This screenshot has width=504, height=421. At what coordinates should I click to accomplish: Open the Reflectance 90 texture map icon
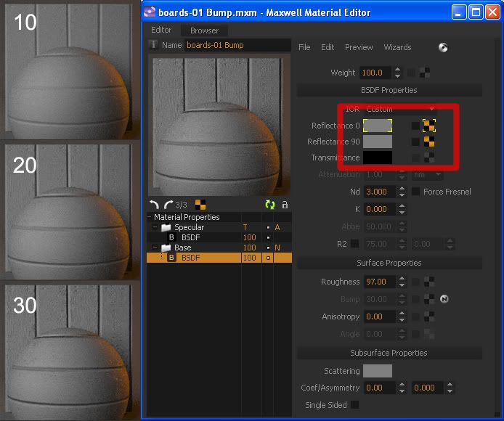pos(429,142)
